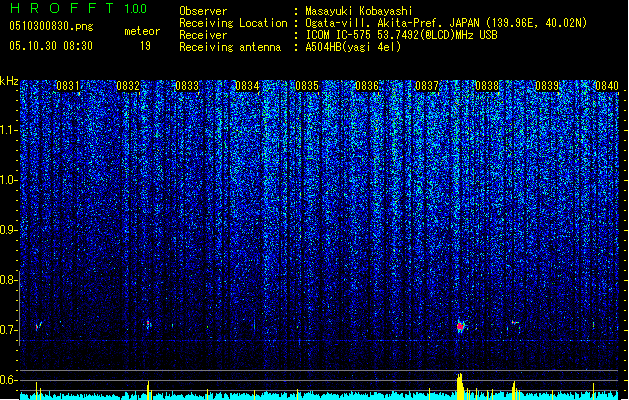Screen dimensions: 629x400
Task: Click the faint meteor echo just before 0831
Action: [38, 326]
